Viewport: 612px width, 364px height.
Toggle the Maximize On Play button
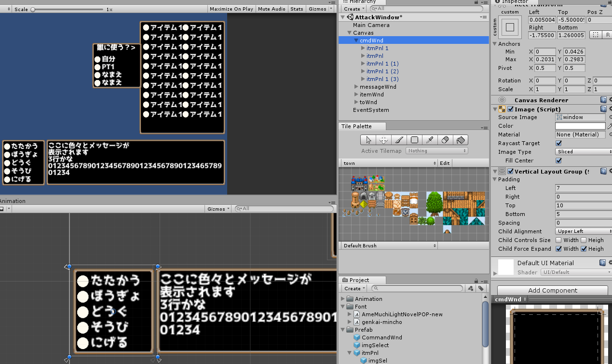tap(231, 9)
